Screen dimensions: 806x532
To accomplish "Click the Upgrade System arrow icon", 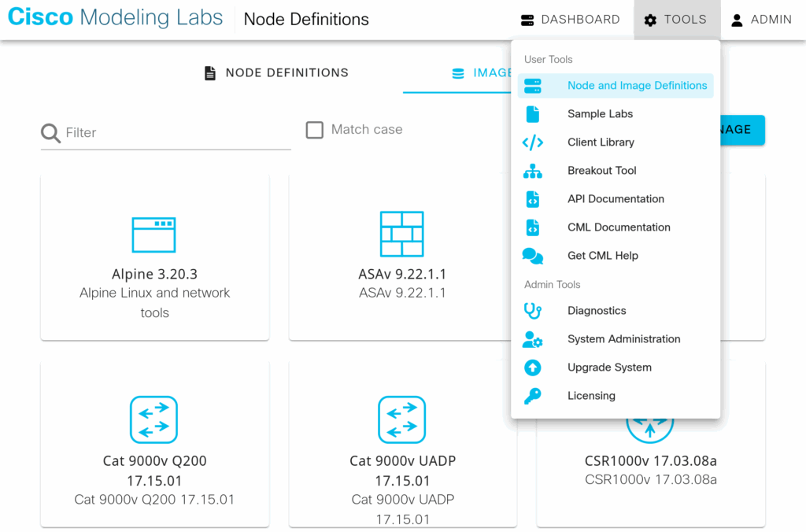I will pos(533,368).
